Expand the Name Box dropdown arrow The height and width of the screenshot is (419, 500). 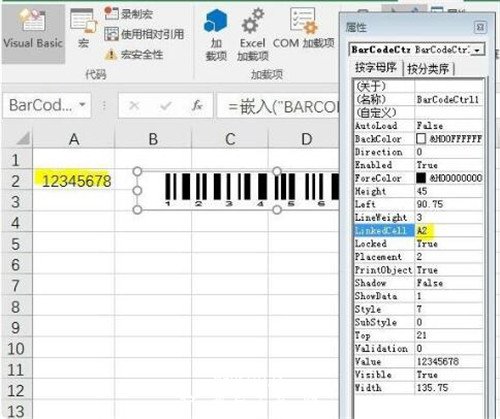82,105
